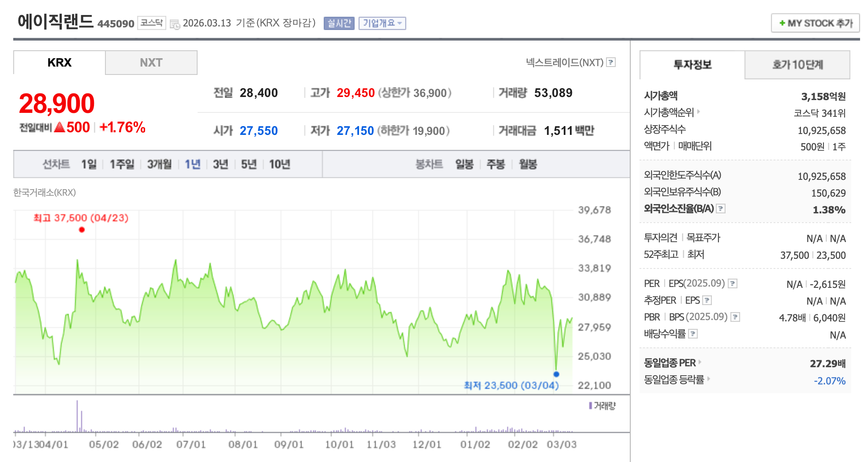The image size is (868, 462).
Task: Click the 실시간 button
Action: tap(339, 23)
